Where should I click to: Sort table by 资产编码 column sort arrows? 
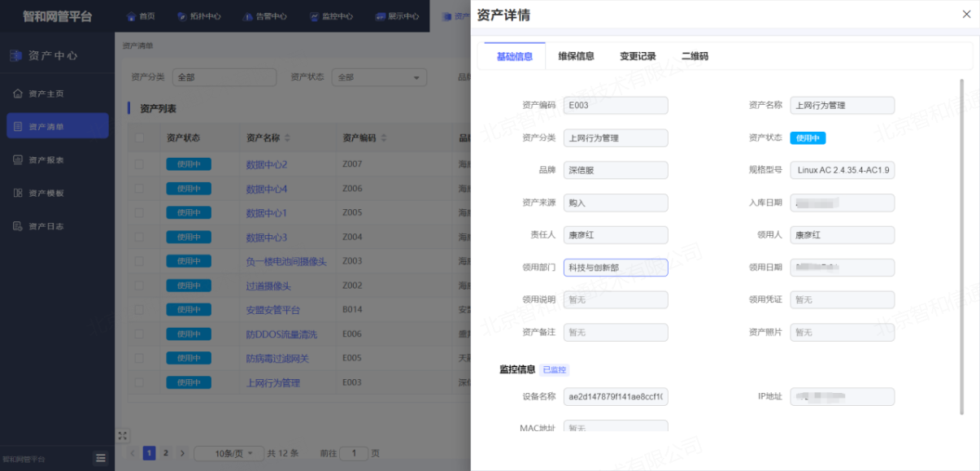383,137
